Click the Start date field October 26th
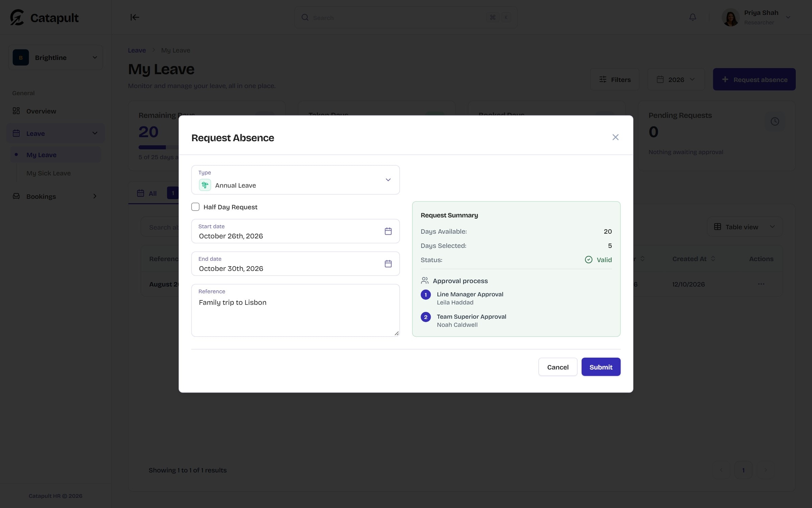The width and height of the screenshot is (812, 508). (x=295, y=231)
